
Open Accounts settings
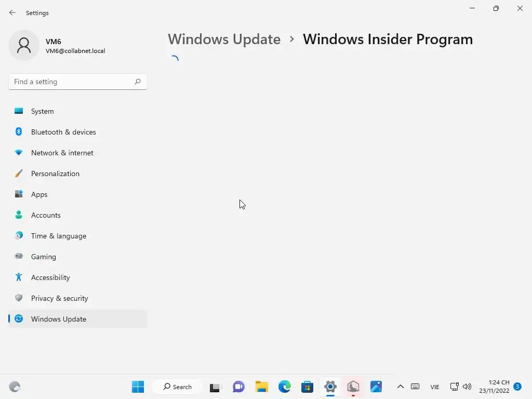(x=78, y=215)
